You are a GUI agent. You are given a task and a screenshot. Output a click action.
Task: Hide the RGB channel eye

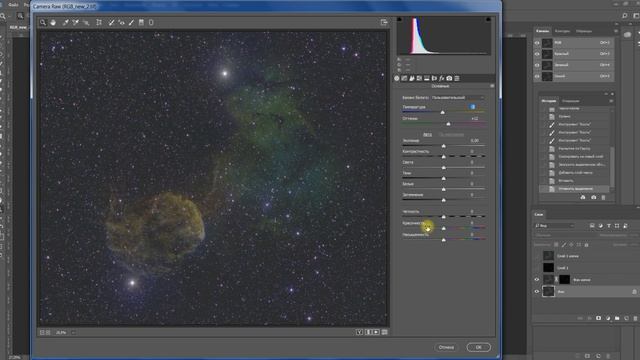(x=537, y=43)
